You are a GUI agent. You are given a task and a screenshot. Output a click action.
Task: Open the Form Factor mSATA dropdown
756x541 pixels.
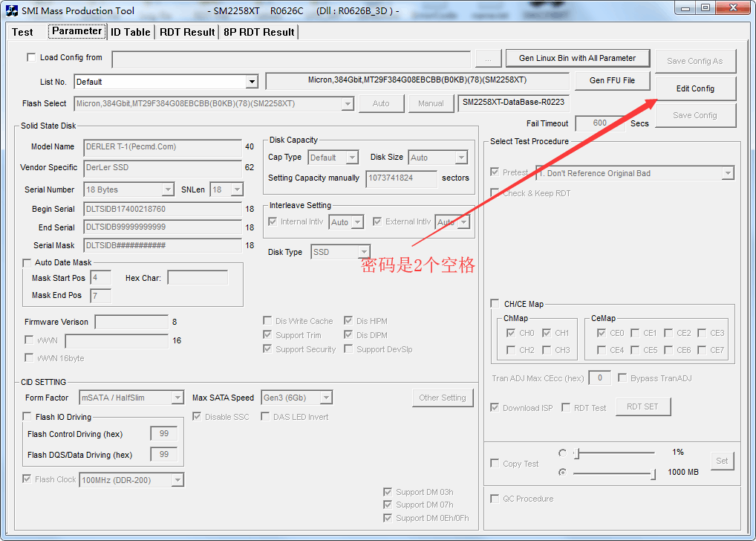click(177, 398)
